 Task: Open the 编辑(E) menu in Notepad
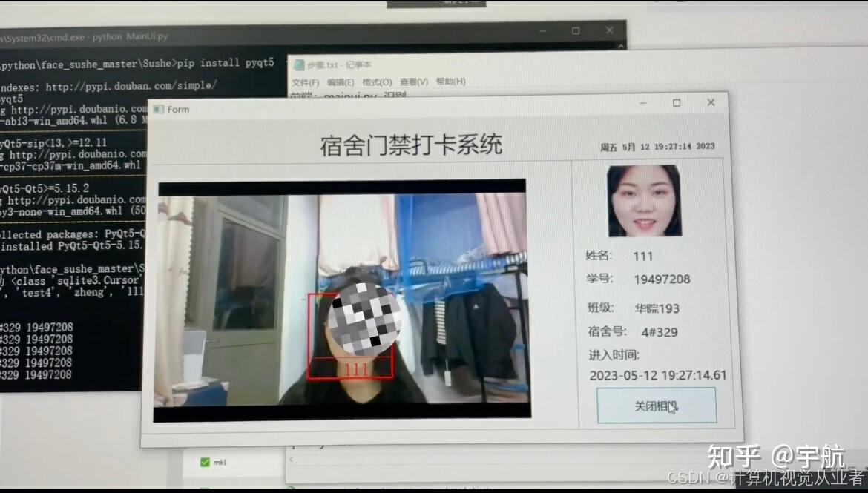[341, 82]
